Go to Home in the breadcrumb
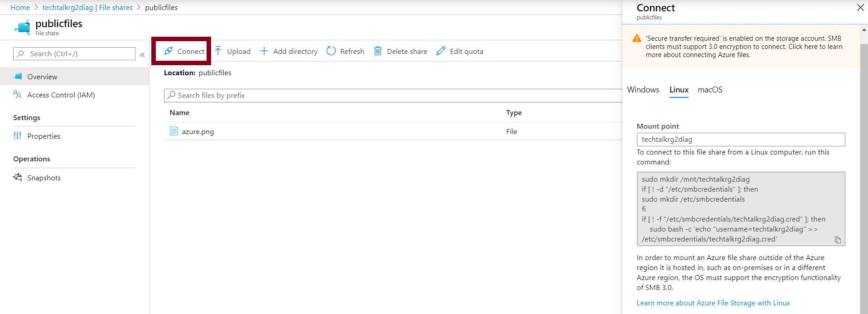 coord(20,7)
